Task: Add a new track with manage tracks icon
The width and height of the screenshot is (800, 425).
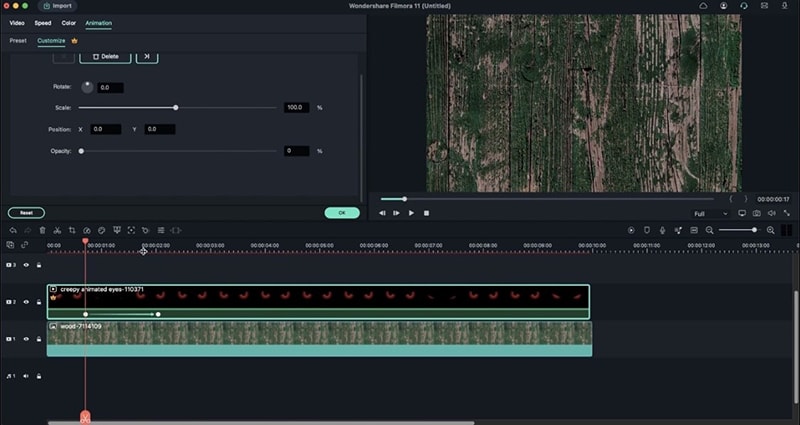Action: 10,245
